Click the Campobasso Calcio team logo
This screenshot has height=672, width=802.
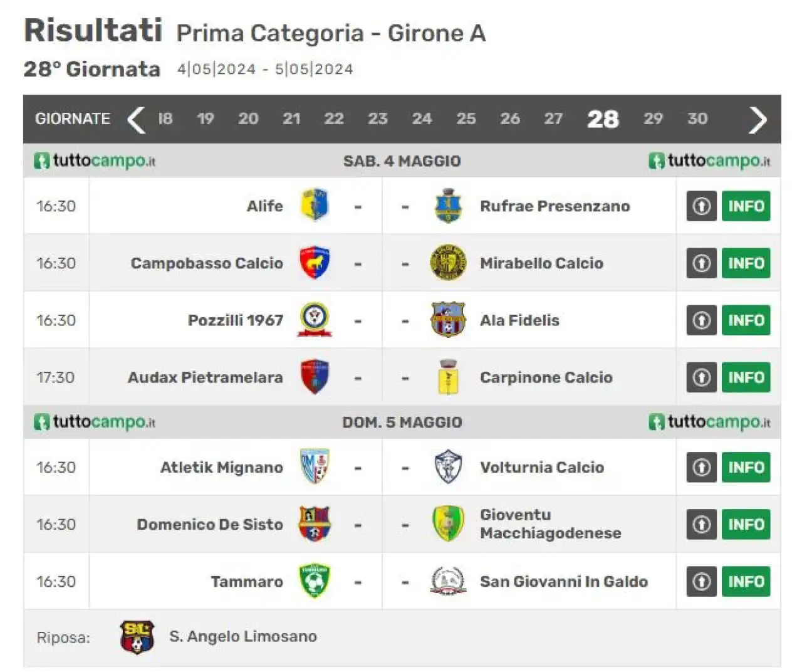click(x=315, y=263)
